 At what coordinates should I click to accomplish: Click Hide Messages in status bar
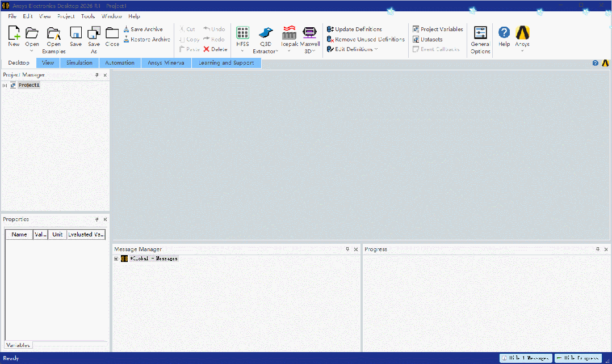tap(526, 358)
